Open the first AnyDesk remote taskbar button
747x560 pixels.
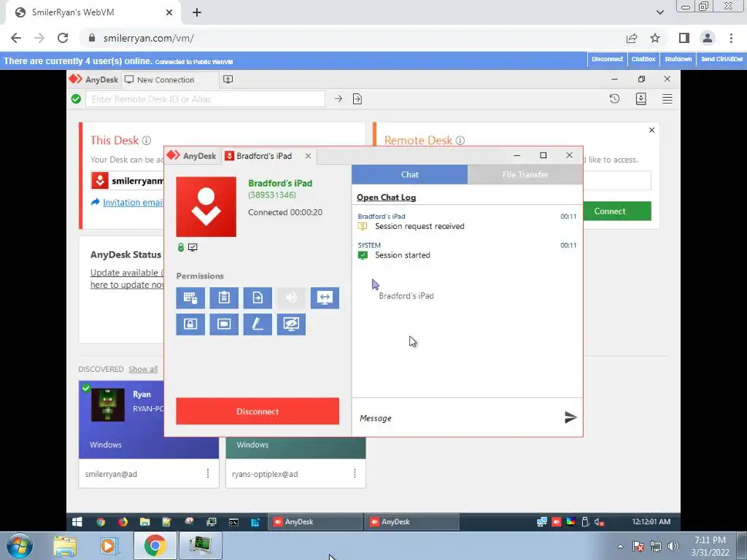[x=315, y=522]
